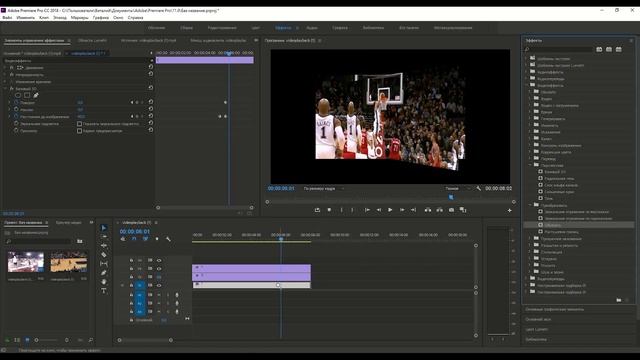This screenshot has height=360, width=640.
Task: Select the Pen tool in tools panel
Action: click(x=104, y=273)
